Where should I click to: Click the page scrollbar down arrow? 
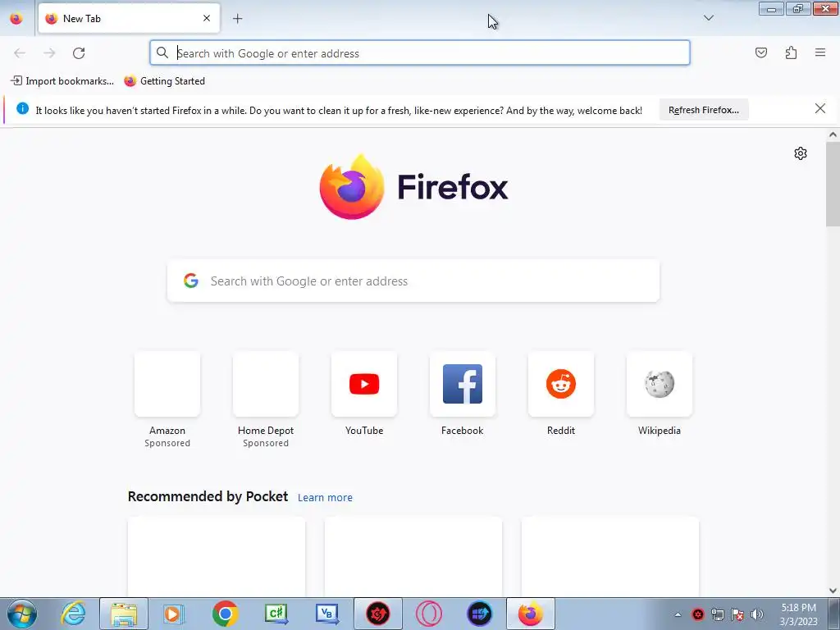(x=833, y=591)
